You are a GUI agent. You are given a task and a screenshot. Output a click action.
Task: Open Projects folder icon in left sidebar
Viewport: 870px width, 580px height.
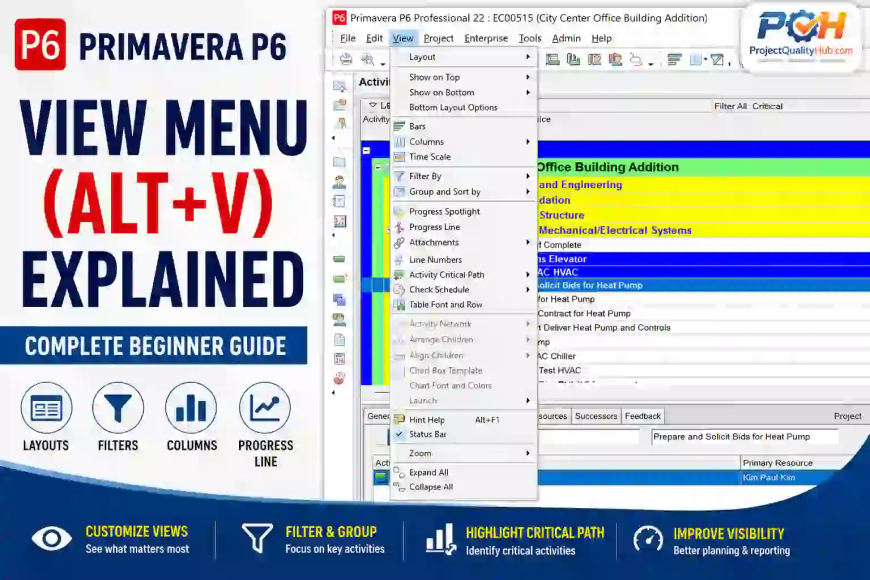[340, 162]
